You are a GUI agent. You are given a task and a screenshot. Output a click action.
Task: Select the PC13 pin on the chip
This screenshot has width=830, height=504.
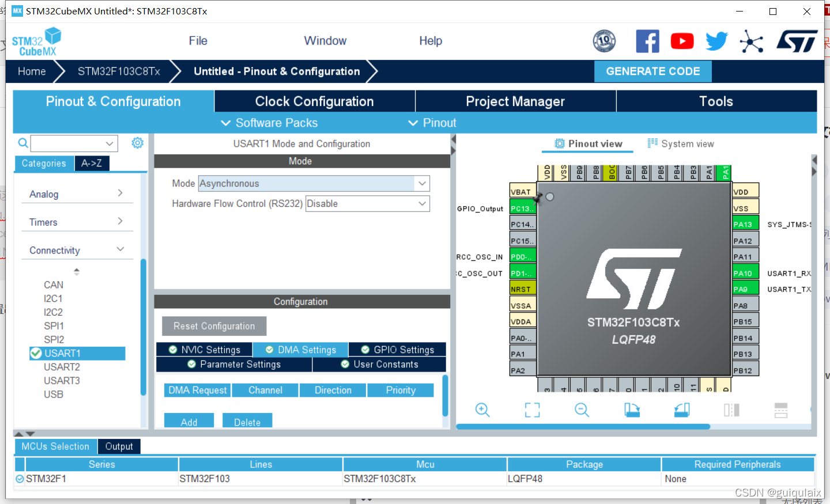[523, 208]
